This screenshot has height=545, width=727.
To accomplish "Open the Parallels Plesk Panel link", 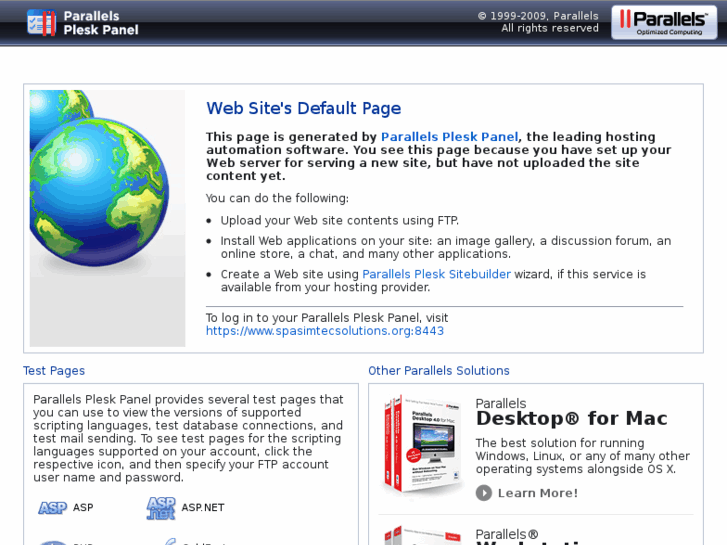I will click(x=449, y=137).
